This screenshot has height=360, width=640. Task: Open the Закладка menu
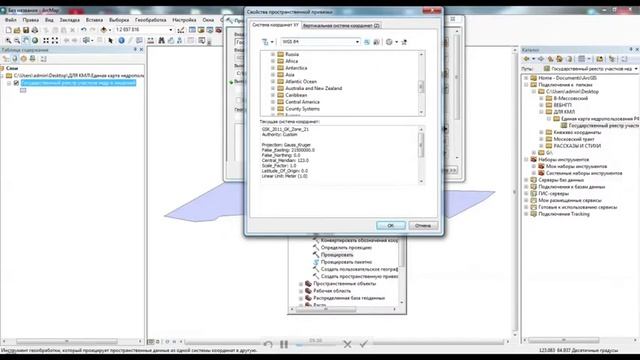point(69,20)
